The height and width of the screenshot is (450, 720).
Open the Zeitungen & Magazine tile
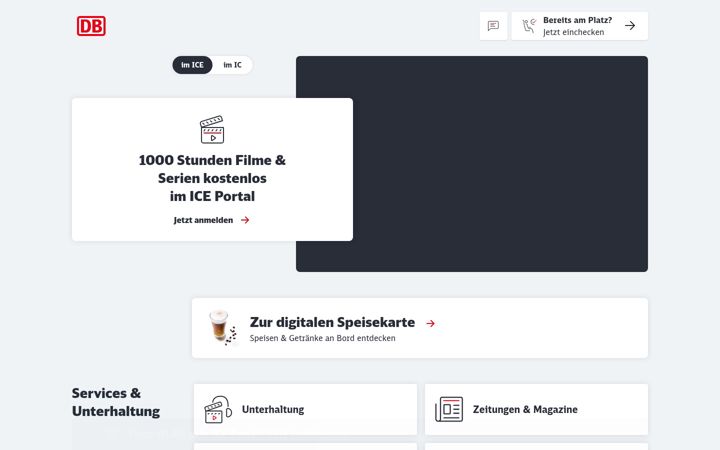click(536, 409)
